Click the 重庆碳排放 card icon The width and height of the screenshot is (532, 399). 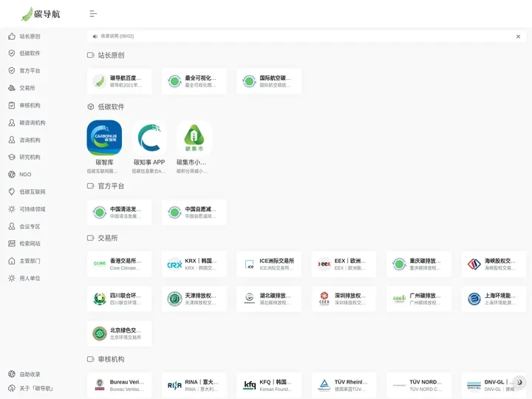point(399,264)
